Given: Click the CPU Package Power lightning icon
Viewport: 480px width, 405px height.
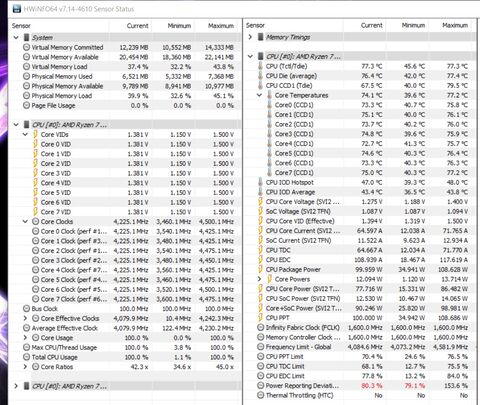Looking at the screenshot, I should point(260,269).
